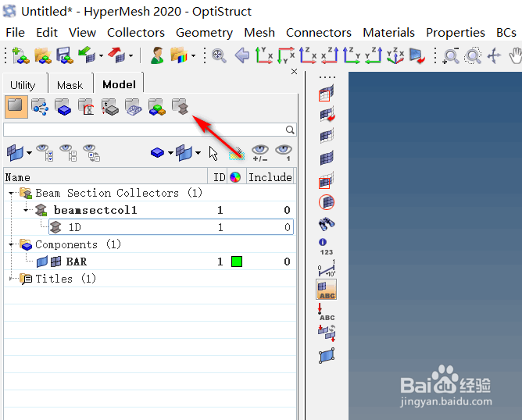
Task: Click the Previous View arrow icon
Action: click(x=241, y=55)
